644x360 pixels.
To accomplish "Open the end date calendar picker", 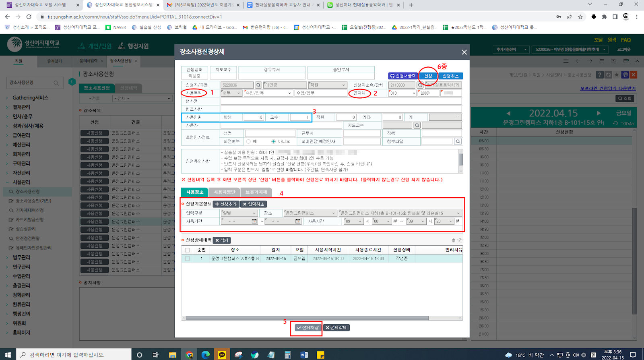I will click(298, 221).
